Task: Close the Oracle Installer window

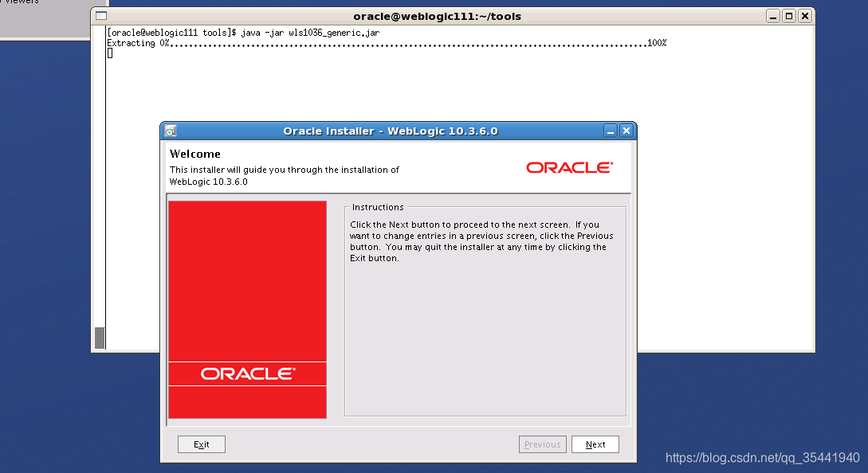Action: 626,131
